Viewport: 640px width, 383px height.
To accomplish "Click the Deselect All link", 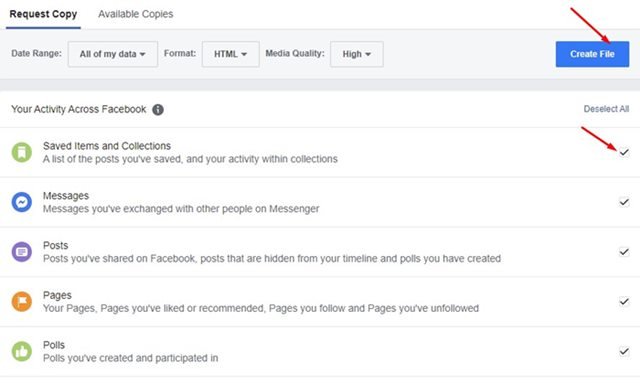I will [x=606, y=109].
